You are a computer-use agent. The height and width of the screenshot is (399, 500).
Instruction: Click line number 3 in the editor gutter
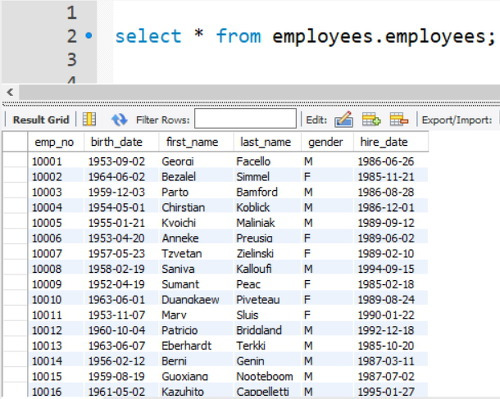click(72, 60)
